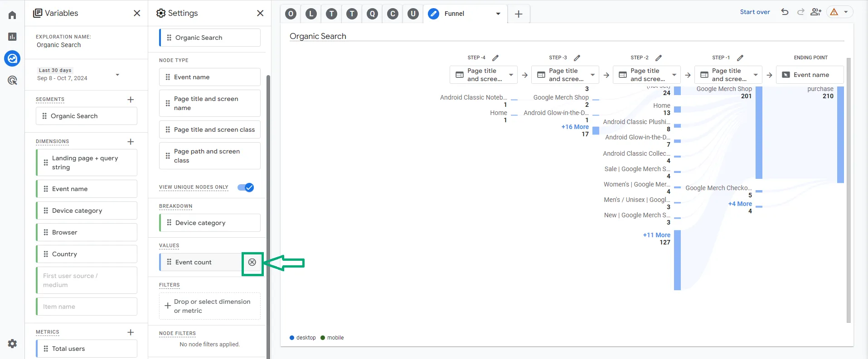The width and height of the screenshot is (868, 359).
Task: Edit Step -4 pencil icon
Action: click(x=495, y=58)
